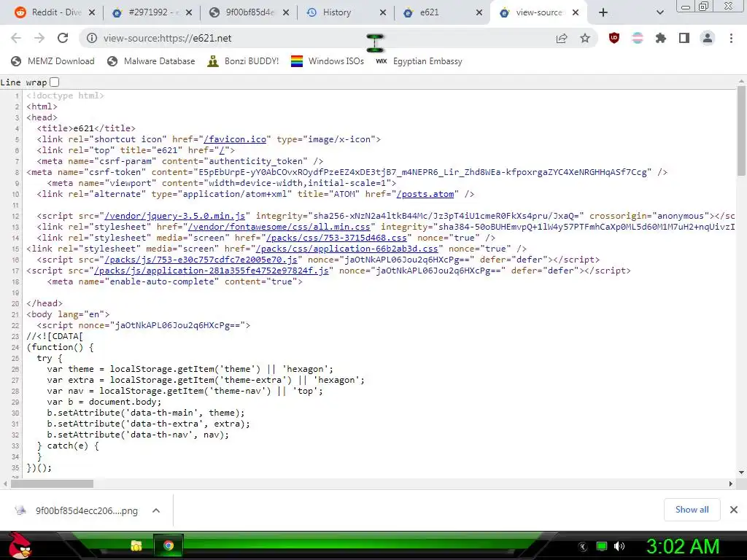
Task: Open the Malware Database bookmark
Action: [152, 61]
